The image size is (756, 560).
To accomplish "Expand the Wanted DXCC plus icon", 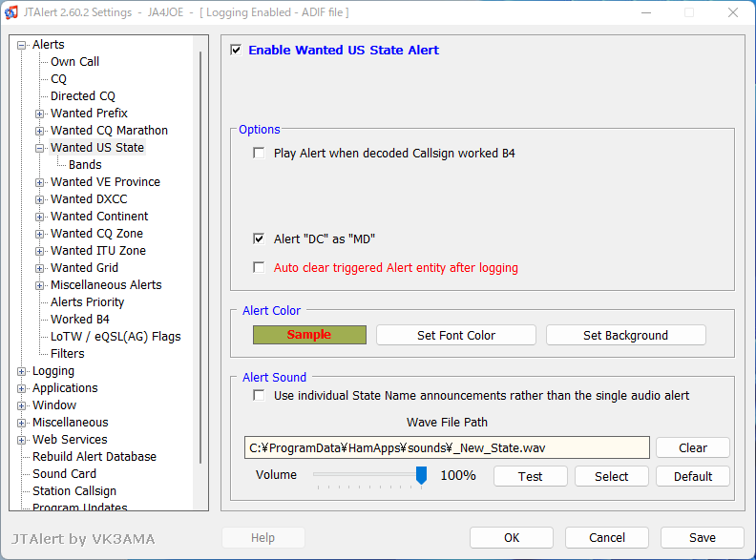I will pyautogui.click(x=39, y=199).
